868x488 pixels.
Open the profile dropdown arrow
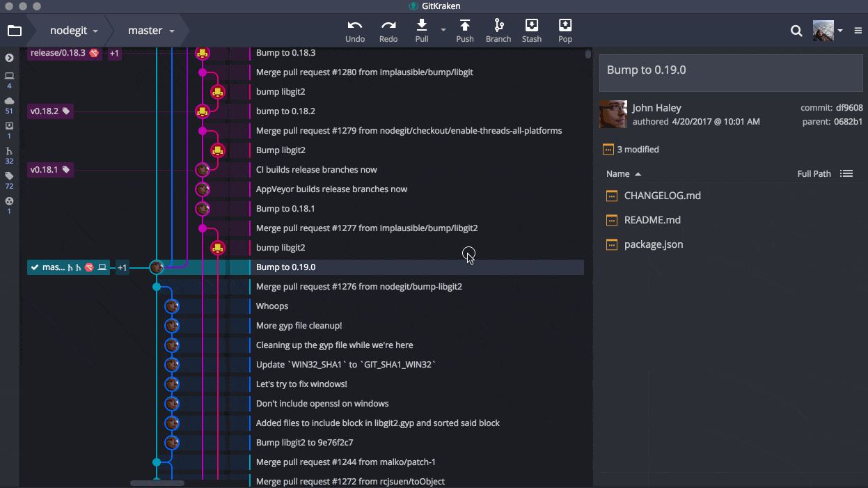point(840,31)
